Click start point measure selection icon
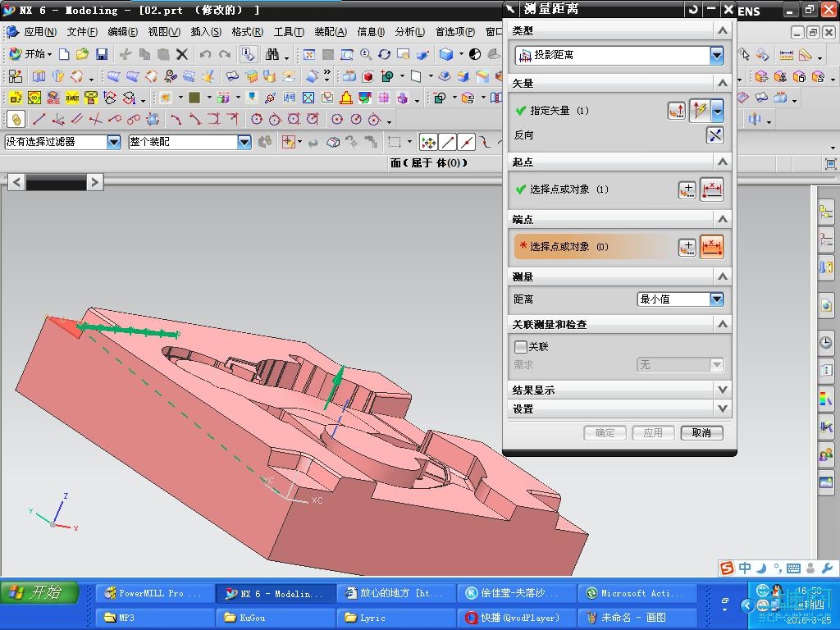840x630 pixels. 712,189
